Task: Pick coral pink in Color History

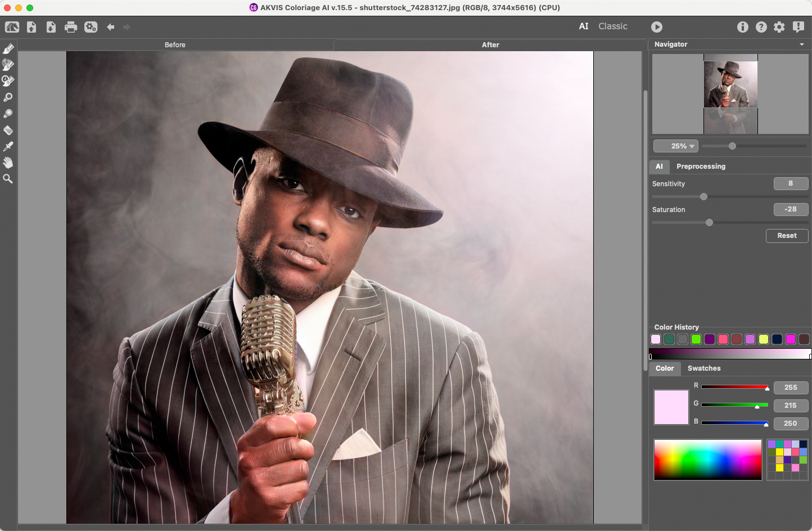Action: pos(723,339)
